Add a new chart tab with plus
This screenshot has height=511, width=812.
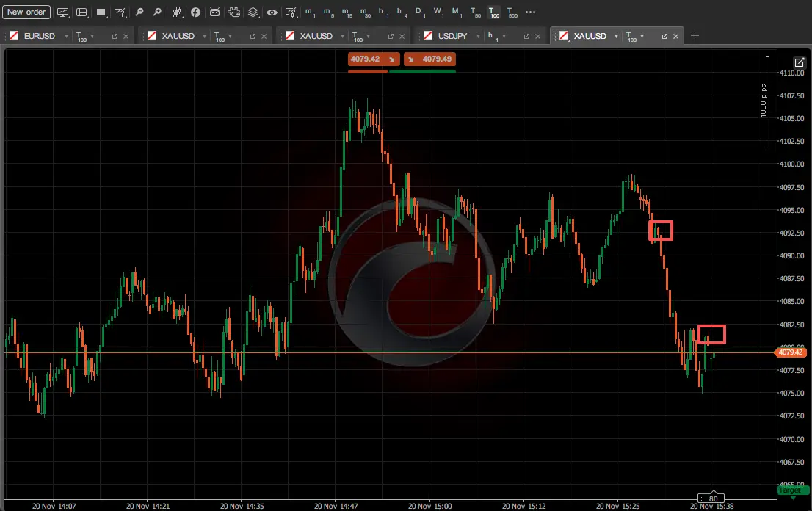click(x=695, y=35)
